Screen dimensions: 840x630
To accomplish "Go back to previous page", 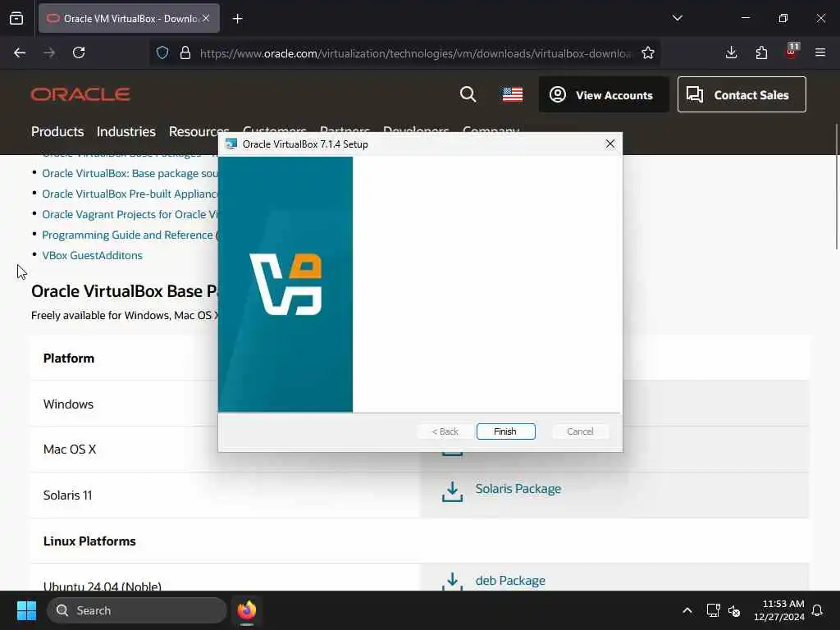I will point(20,52).
